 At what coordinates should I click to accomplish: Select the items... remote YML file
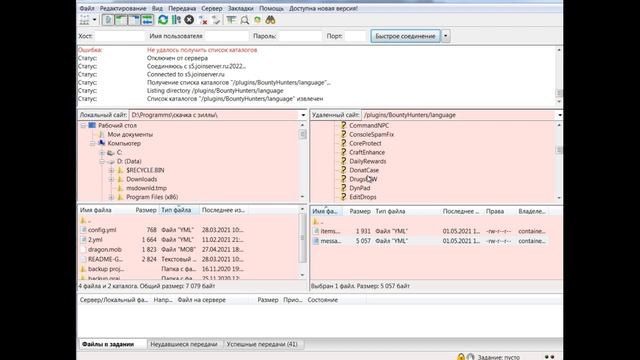pyautogui.click(x=330, y=231)
